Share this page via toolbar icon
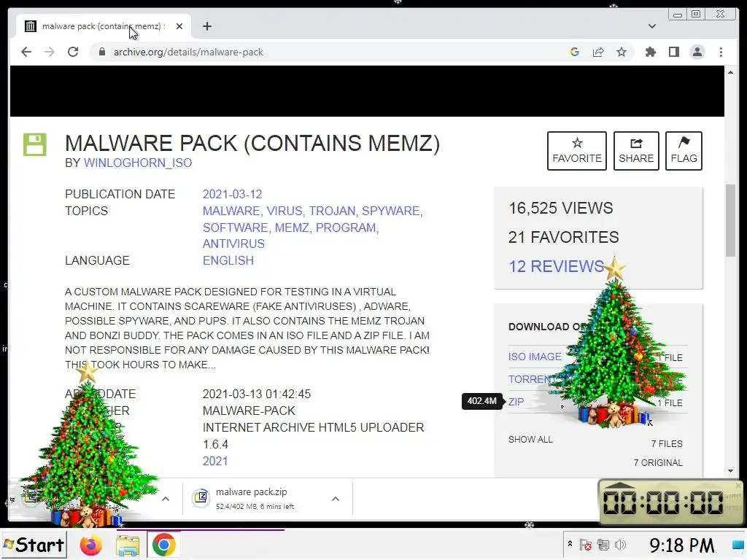This screenshot has height=560, width=747. coord(598,52)
